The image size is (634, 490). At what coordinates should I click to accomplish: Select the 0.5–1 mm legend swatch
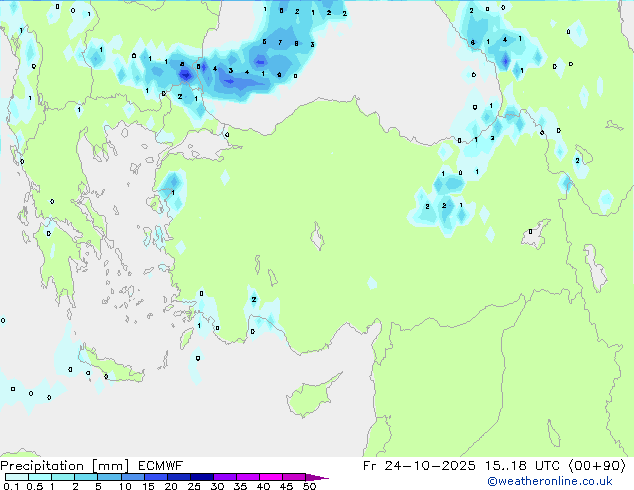[40, 477]
